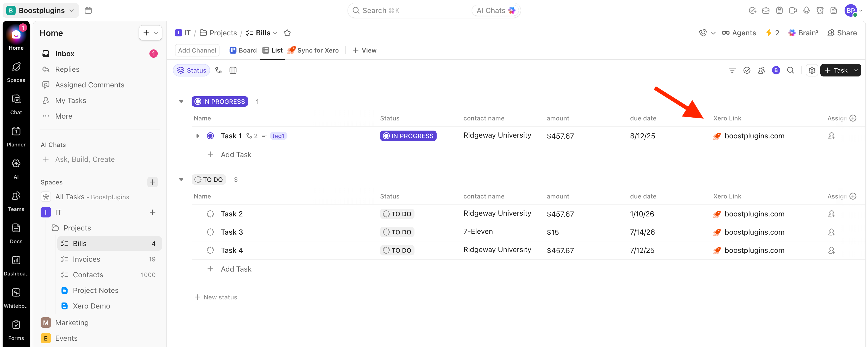The height and width of the screenshot is (347, 868).
Task: Click the Share button
Action: (x=842, y=33)
